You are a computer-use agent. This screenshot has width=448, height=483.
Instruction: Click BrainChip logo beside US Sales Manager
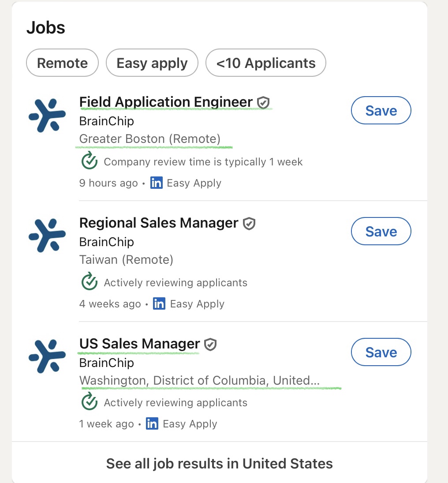(x=47, y=356)
